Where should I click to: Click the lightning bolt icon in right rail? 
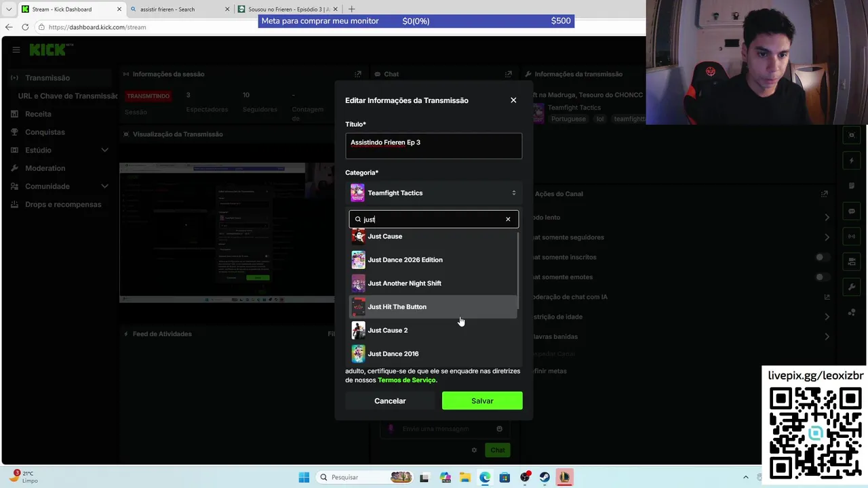click(x=852, y=161)
